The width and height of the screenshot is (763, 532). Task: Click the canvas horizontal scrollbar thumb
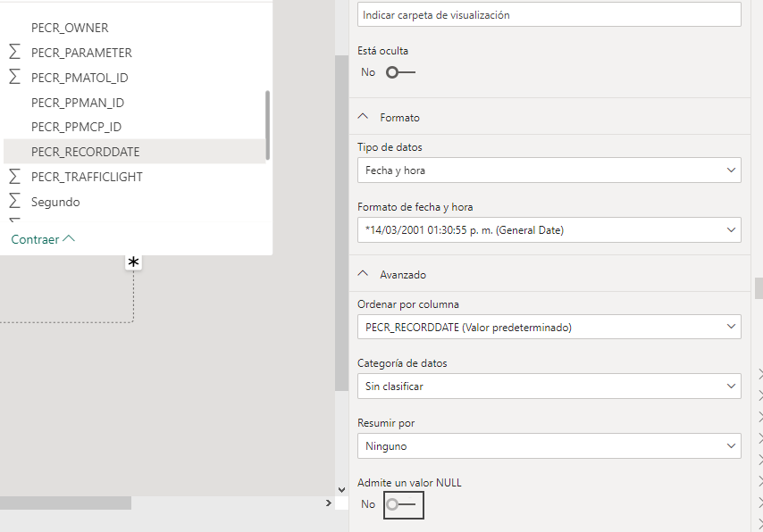pos(66,503)
